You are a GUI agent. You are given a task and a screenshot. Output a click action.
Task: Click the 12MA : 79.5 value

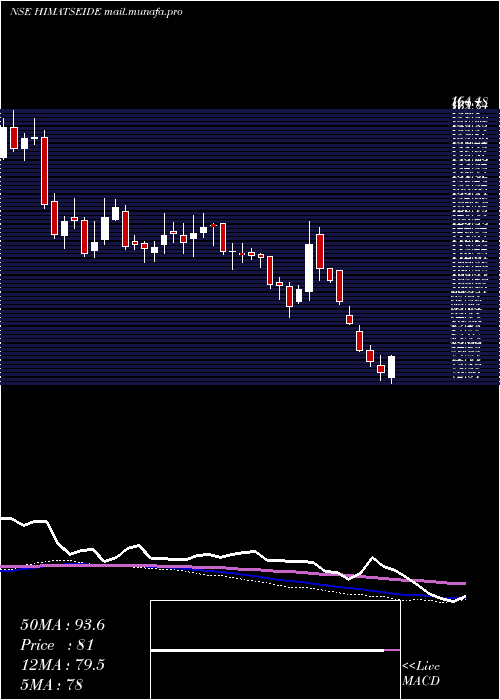(62, 665)
